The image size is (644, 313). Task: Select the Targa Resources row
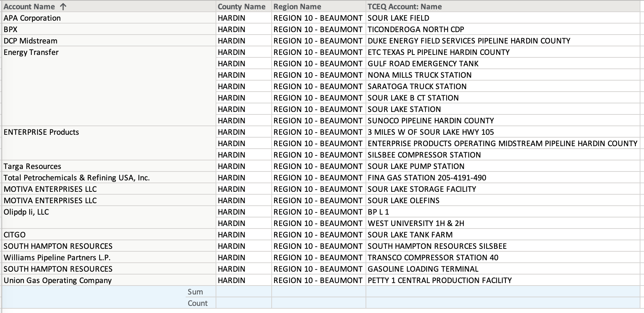click(32, 166)
